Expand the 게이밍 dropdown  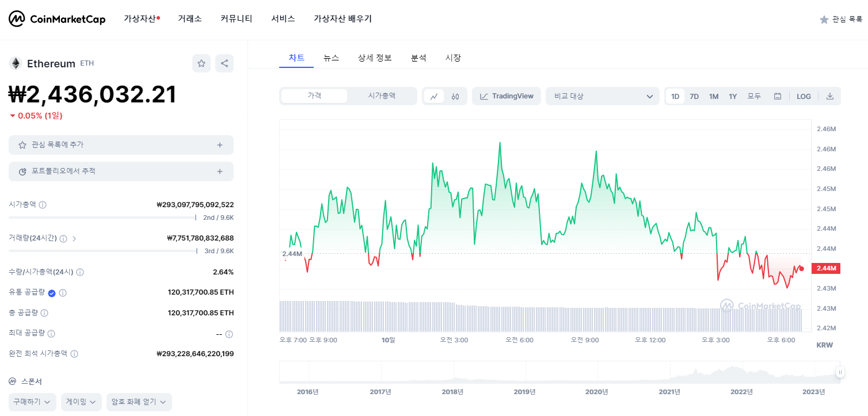click(x=81, y=402)
